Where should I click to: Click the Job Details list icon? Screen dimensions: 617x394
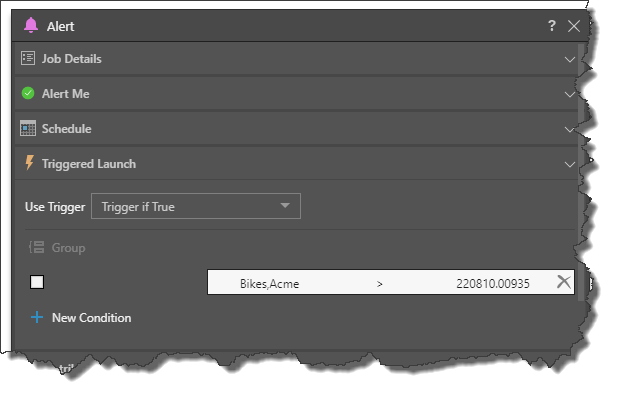28,58
